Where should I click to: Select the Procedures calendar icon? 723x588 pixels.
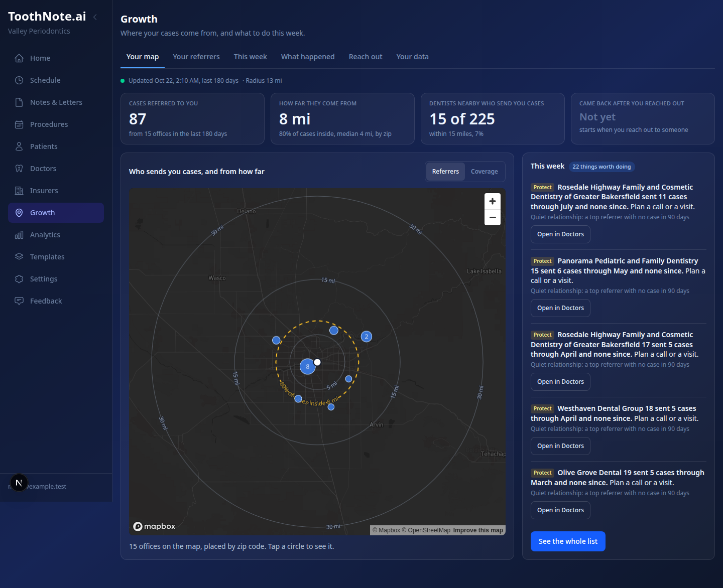pos(19,124)
